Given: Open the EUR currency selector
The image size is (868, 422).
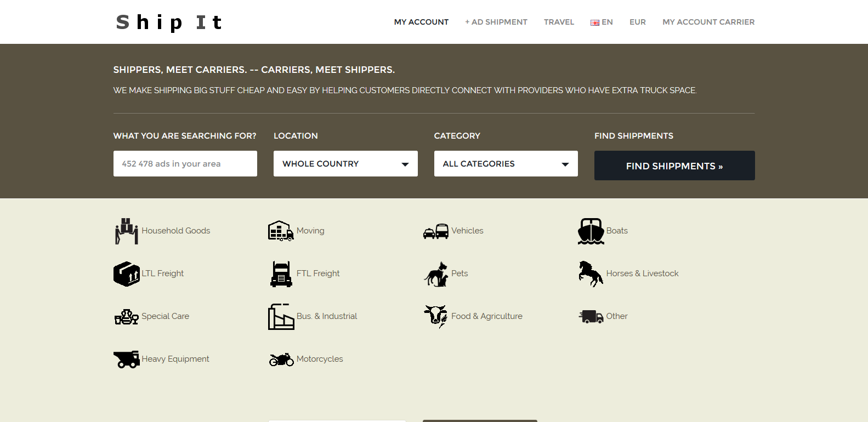Looking at the screenshot, I should [x=637, y=22].
